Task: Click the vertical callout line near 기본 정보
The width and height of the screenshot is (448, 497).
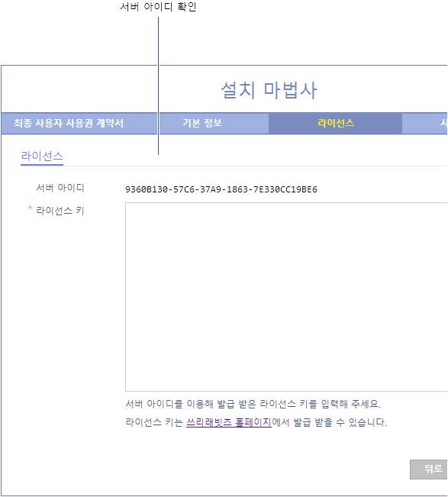Action: [159, 86]
